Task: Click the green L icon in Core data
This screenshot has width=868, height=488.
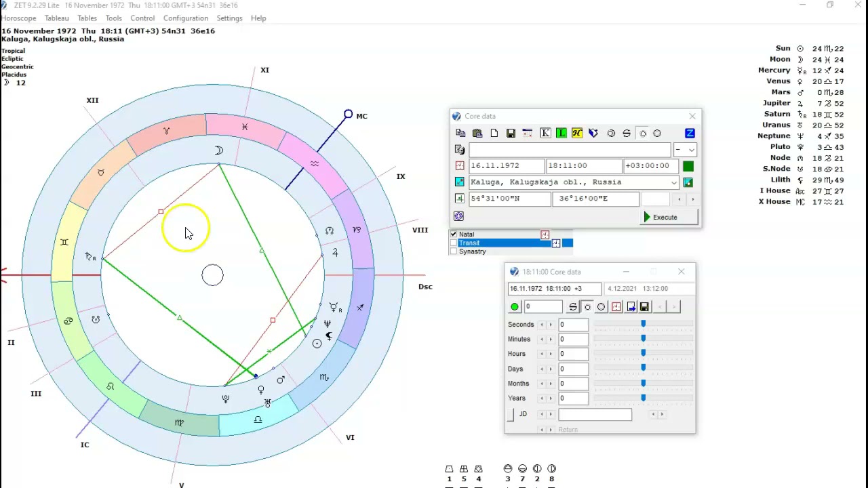Action: [x=561, y=134]
